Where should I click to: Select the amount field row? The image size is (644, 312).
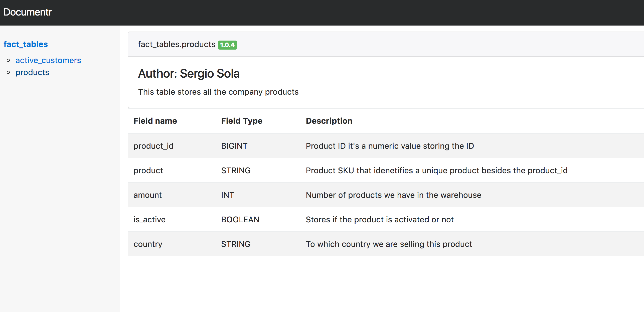click(x=148, y=195)
